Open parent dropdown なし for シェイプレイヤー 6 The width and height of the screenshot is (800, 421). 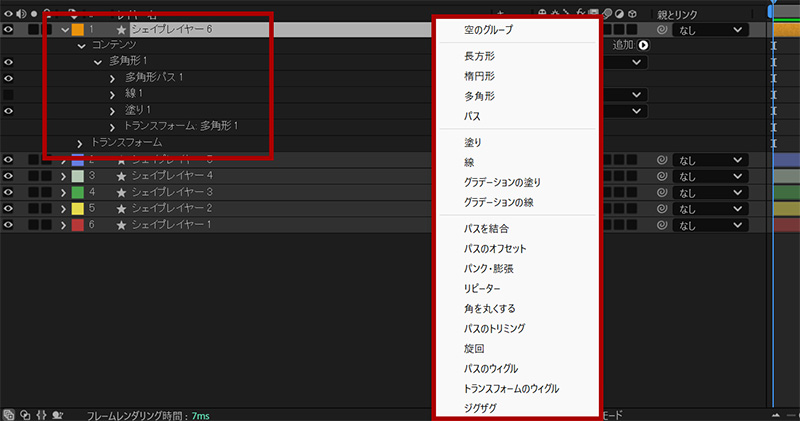click(710, 30)
